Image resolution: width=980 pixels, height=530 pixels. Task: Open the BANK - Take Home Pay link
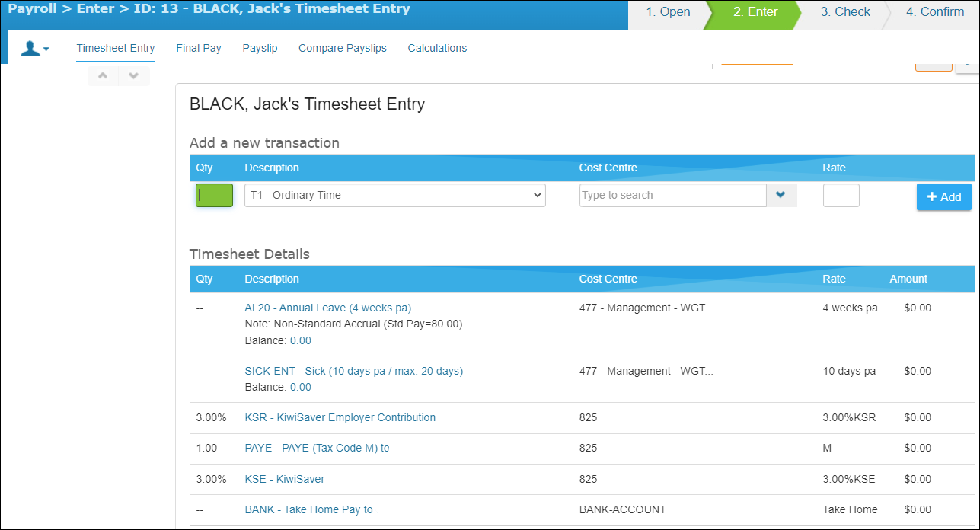pos(308,510)
